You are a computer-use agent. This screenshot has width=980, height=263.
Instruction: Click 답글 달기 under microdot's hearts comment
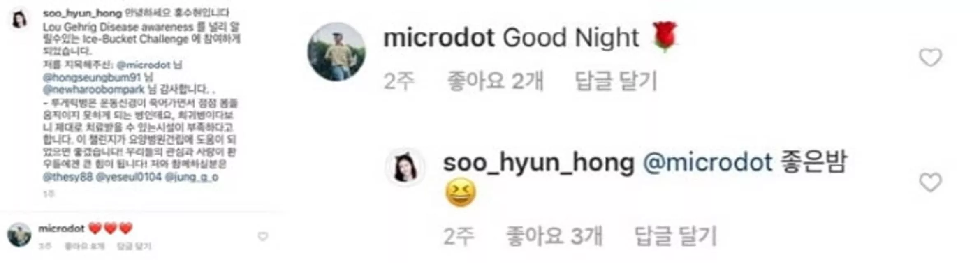click(134, 246)
